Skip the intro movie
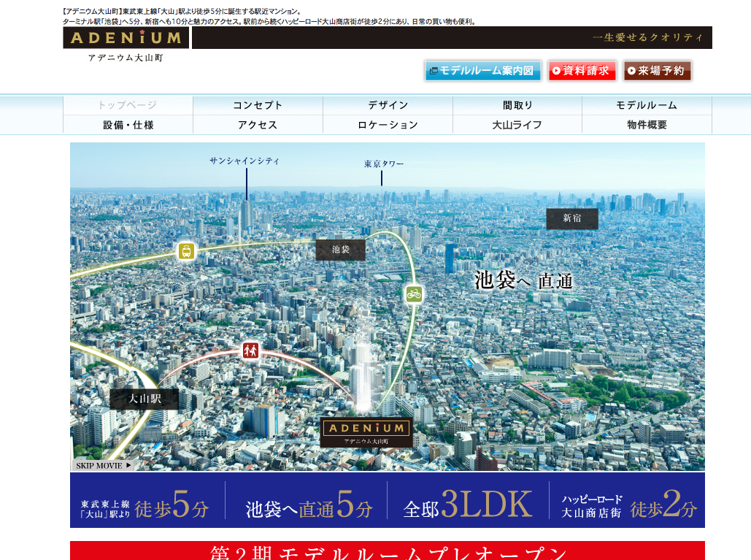 (x=103, y=465)
